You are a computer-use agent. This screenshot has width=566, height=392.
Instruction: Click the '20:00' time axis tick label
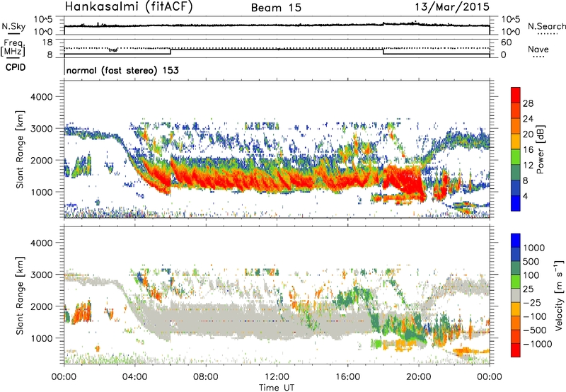pyautogui.click(x=418, y=377)
